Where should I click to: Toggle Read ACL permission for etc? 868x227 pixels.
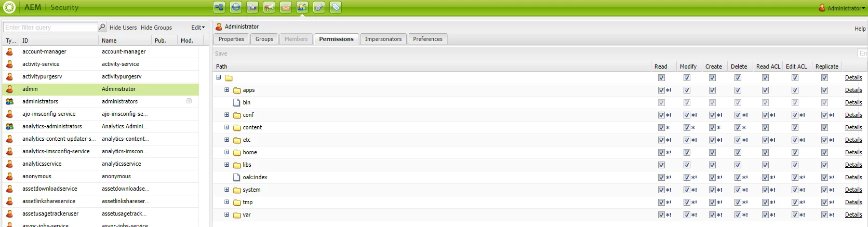pyautogui.click(x=765, y=140)
